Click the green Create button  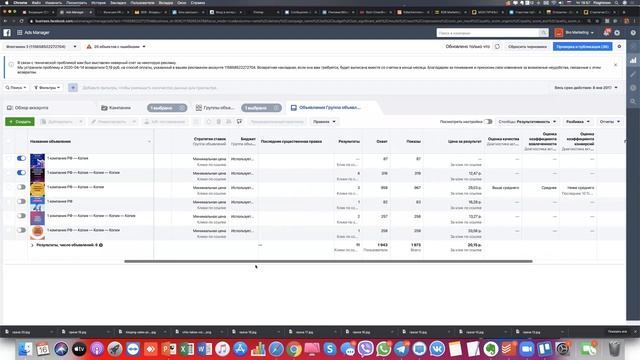(x=20, y=122)
